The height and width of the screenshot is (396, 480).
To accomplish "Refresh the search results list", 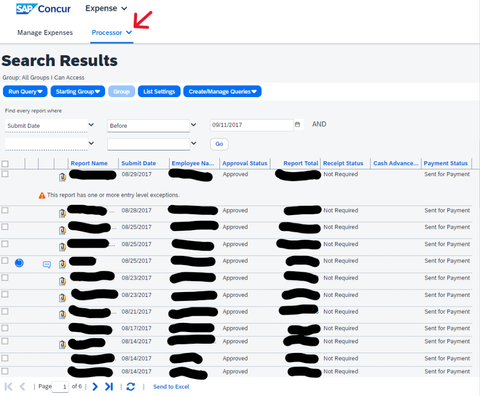I will click(x=131, y=387).
